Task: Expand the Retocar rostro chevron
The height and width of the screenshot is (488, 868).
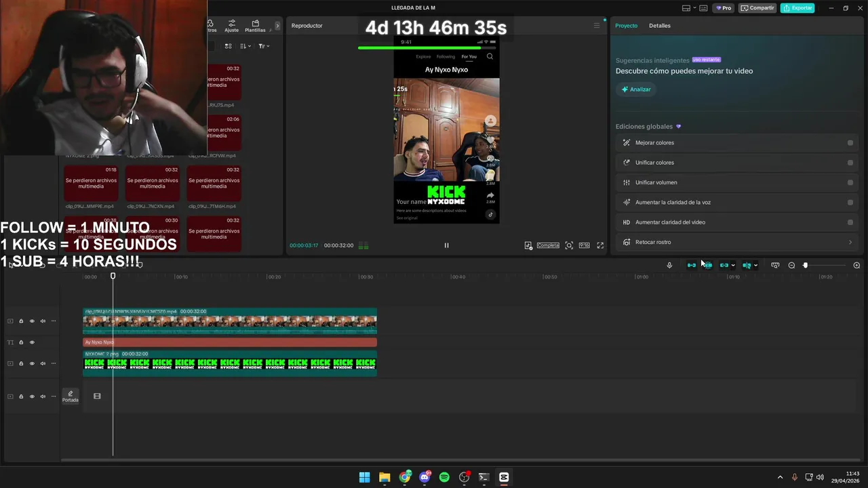Action: (x=850, y=242)
